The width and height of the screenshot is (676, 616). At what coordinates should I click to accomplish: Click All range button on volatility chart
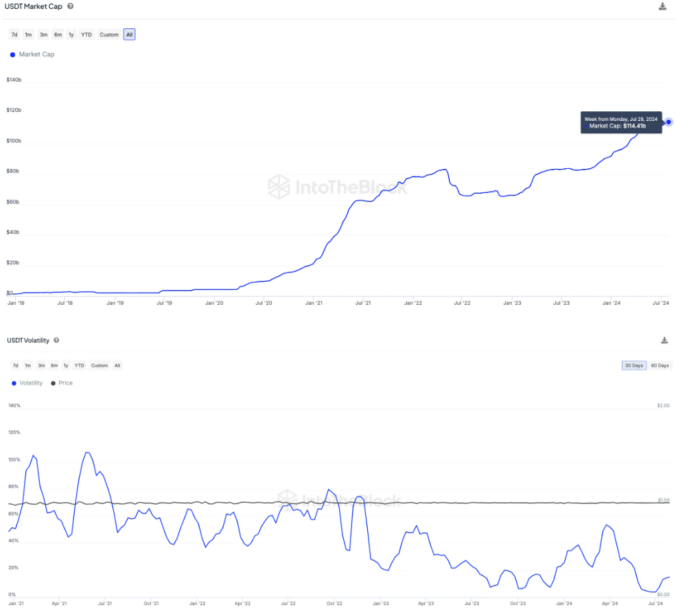pos(117,365)
